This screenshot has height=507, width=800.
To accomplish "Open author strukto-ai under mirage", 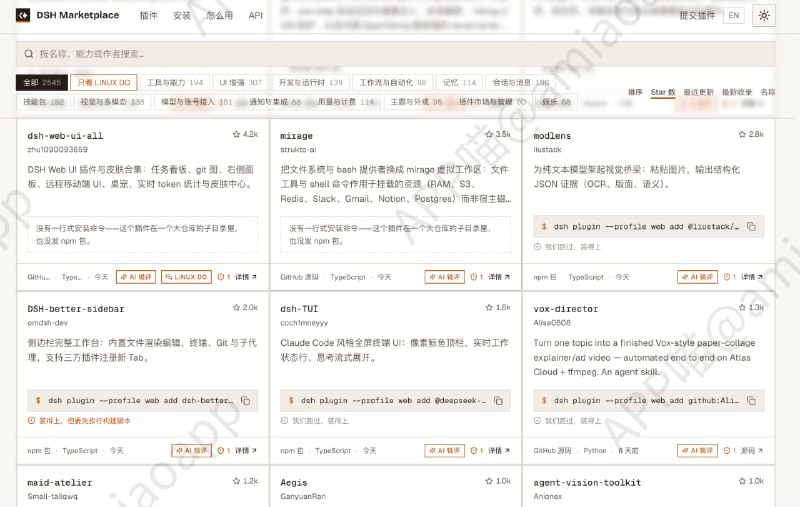I will (298, 149).
